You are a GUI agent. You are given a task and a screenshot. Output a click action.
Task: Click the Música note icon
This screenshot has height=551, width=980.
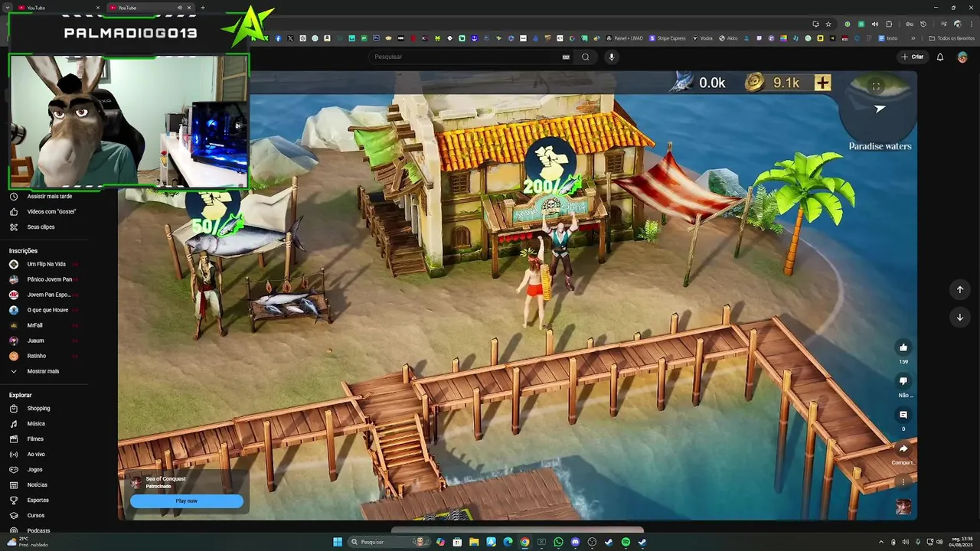[x=13, y=424]
